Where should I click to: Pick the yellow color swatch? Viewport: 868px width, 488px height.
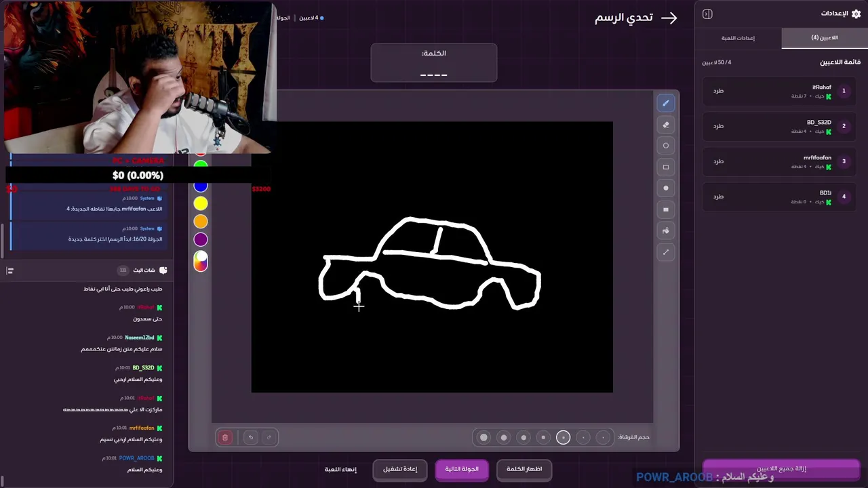click(x=201, y=203)
